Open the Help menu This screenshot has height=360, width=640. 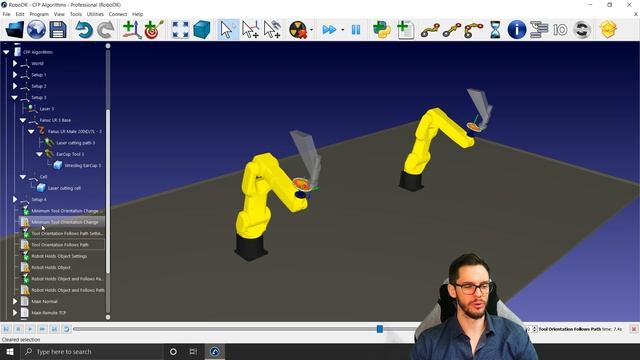[138, 14]
